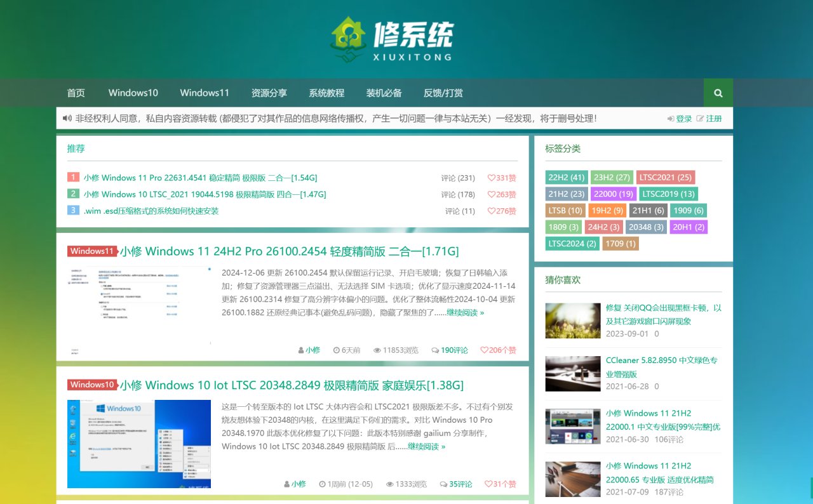Open the CCleaner article thumbnail
The image size is (813, 504).
tap(573, 373)
